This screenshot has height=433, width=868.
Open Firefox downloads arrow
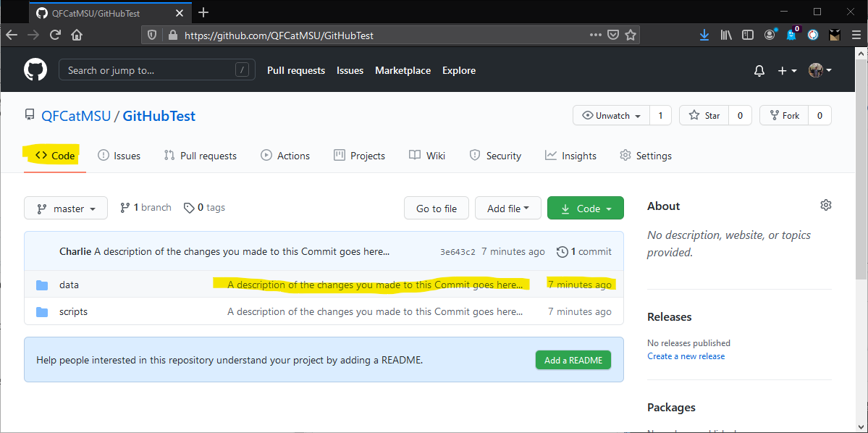704,35
